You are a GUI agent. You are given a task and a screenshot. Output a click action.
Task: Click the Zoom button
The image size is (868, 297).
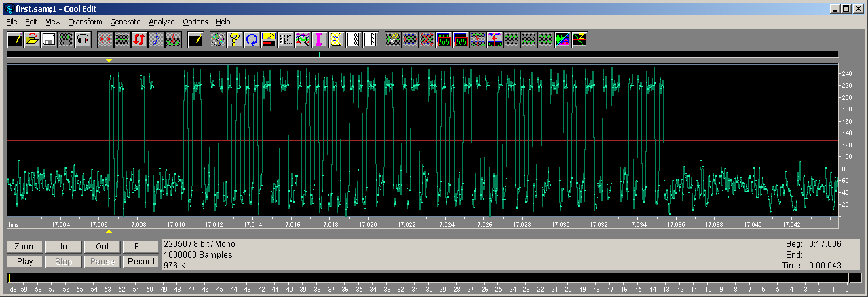(25, 246)
